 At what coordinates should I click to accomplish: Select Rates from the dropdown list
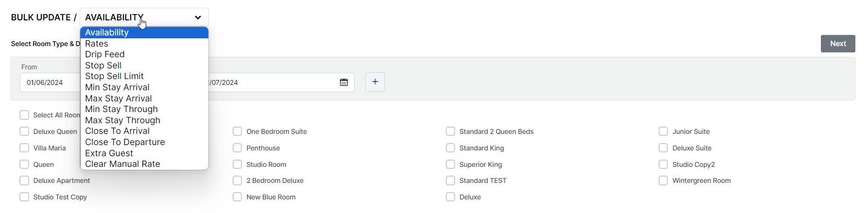click(97, 44)
